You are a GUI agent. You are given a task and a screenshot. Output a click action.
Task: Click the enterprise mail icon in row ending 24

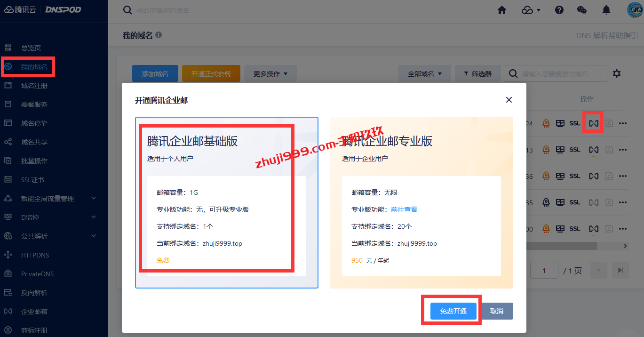[594, 123]
